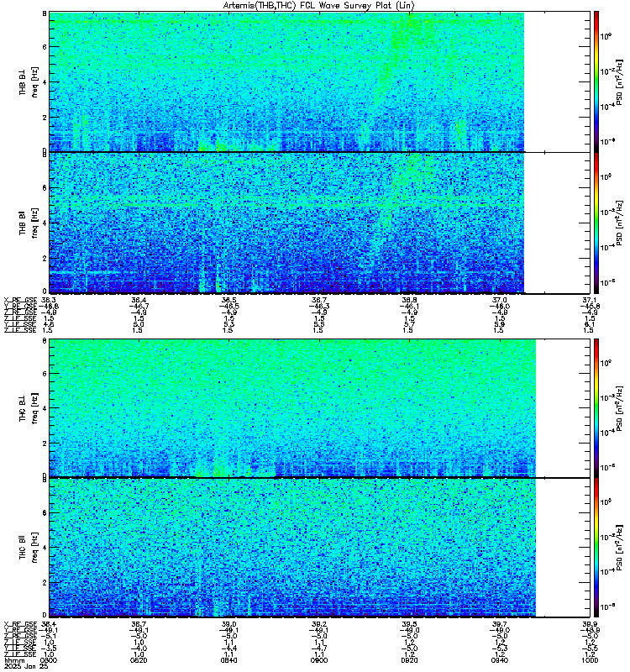Click the time tick label '0920'
The height and width of the screenshot is (672, 630).
(409, 660)
